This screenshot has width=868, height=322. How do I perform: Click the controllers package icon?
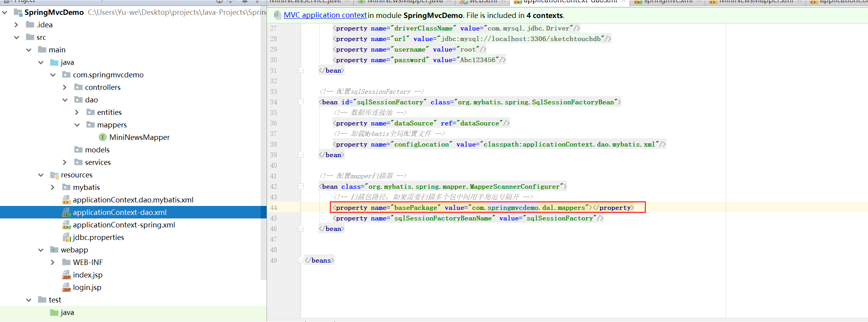pos(78,87)
